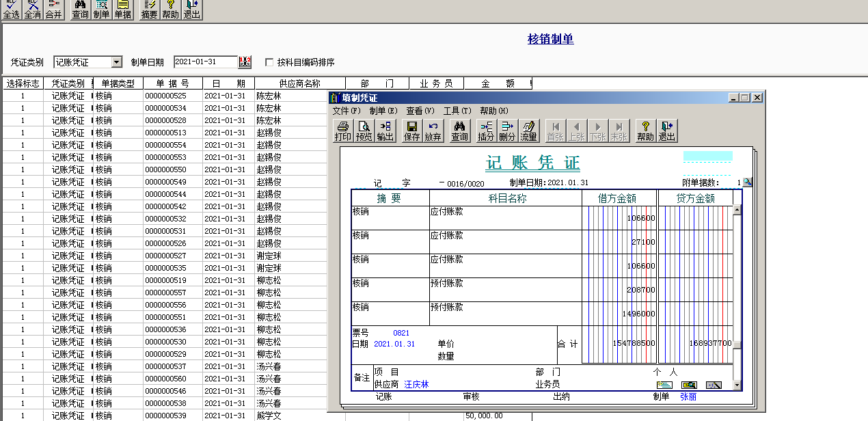The width and height of the screenshot is (868, 421).
Task: Click the 业务员 column header
Action: tap(436, 83)
